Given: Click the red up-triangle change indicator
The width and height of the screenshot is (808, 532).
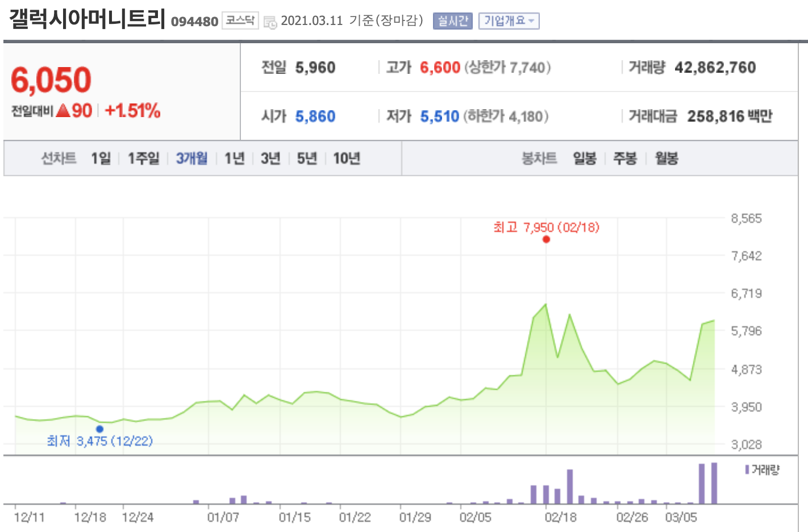Looking at the screenshot, I should [x=63, y=110].
